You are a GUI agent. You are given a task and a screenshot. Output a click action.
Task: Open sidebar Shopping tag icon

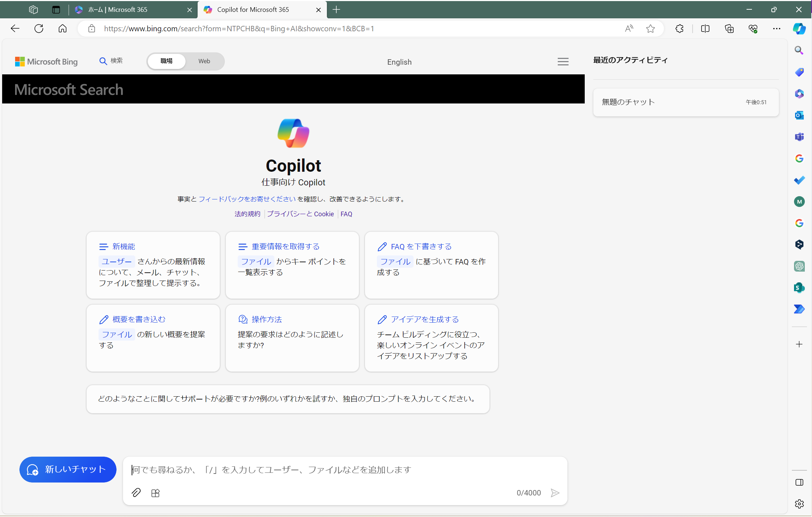coord(799,72)
